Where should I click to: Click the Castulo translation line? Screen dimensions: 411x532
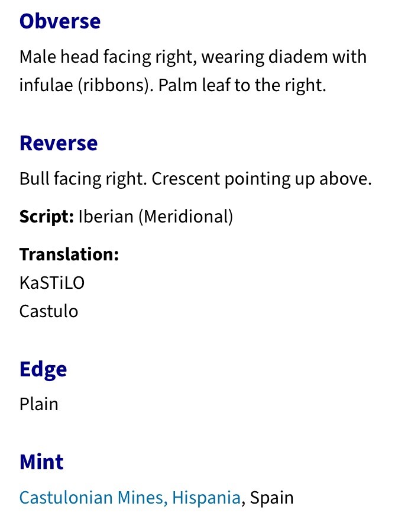(x=49, y=311)
